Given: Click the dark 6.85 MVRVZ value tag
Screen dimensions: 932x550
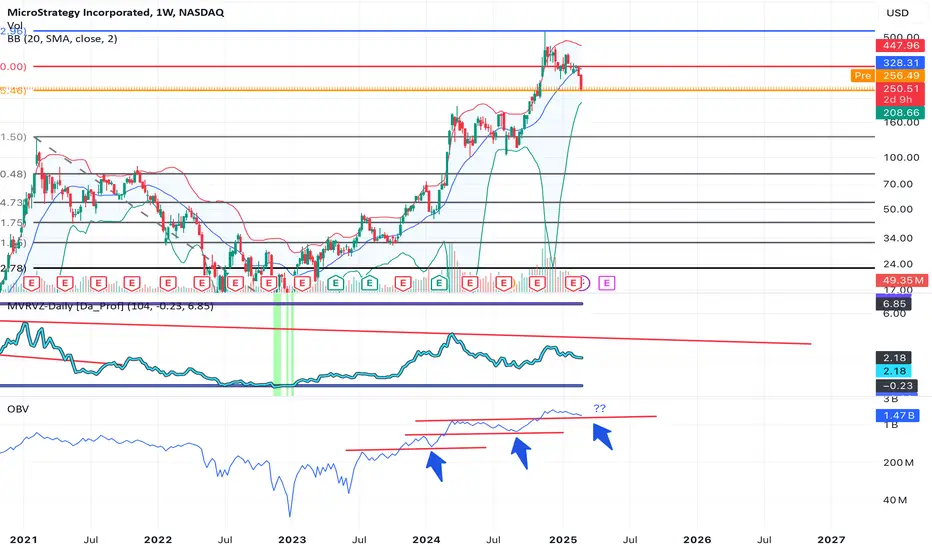Looking at the screenshot, I should (x=895, y=303).
